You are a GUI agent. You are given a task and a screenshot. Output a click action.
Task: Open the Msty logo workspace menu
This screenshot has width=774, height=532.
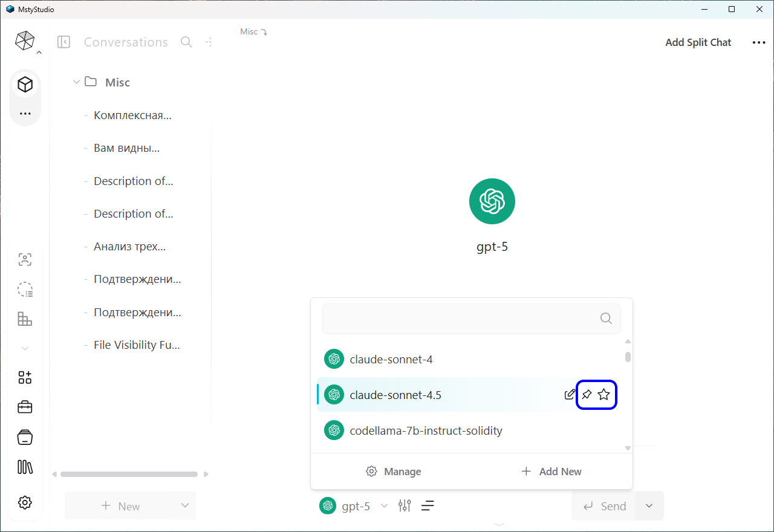(25, 41)
